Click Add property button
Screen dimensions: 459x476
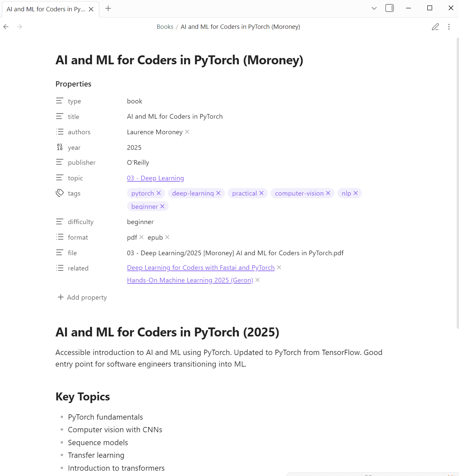(x=83, y=297)
